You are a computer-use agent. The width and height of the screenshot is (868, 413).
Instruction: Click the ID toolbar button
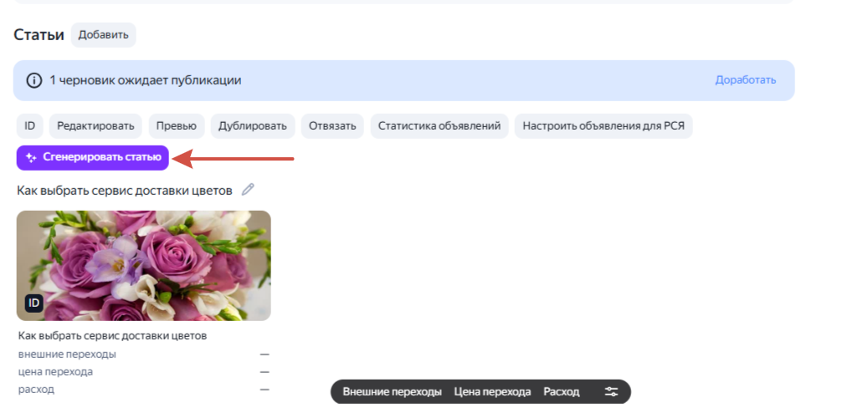tap(29, 126)
